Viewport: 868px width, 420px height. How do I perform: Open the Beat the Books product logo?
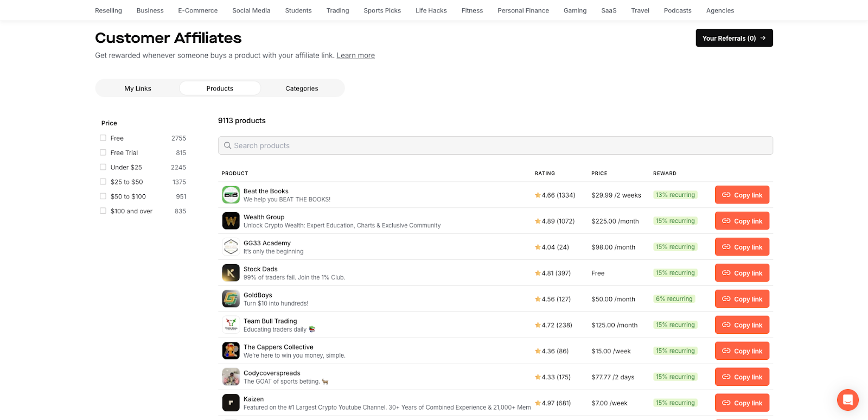231,195
